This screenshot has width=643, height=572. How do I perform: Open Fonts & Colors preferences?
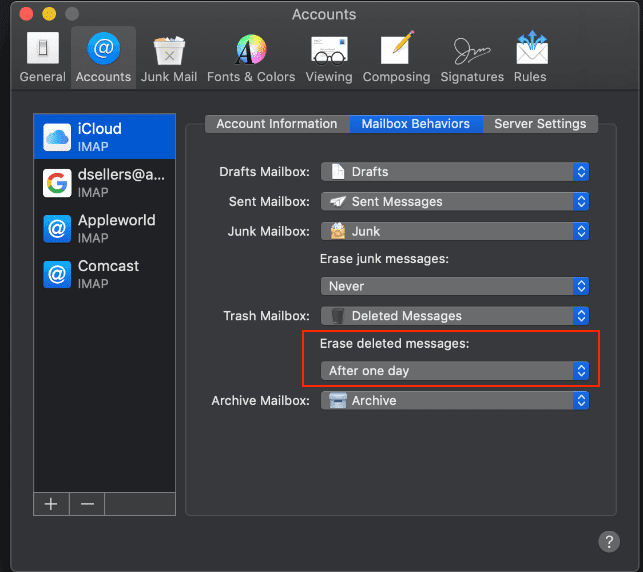click(250, 57)
